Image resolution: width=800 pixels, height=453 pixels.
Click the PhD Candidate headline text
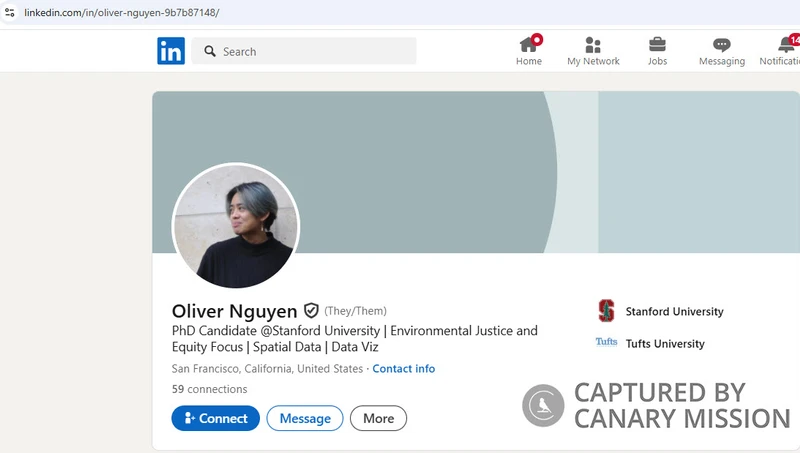pos(355,339)
